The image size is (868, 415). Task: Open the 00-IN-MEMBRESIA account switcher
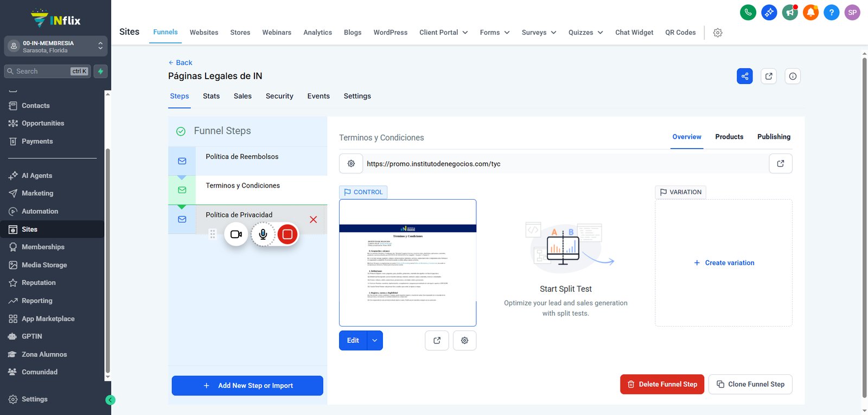(x=56, y=47)
